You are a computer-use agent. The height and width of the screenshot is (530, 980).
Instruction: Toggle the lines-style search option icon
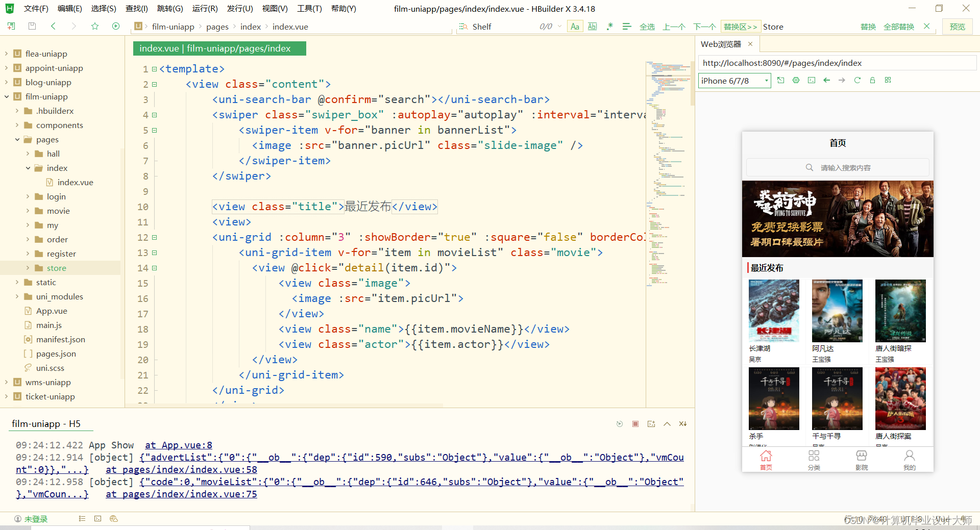click(x=627, y=27)
